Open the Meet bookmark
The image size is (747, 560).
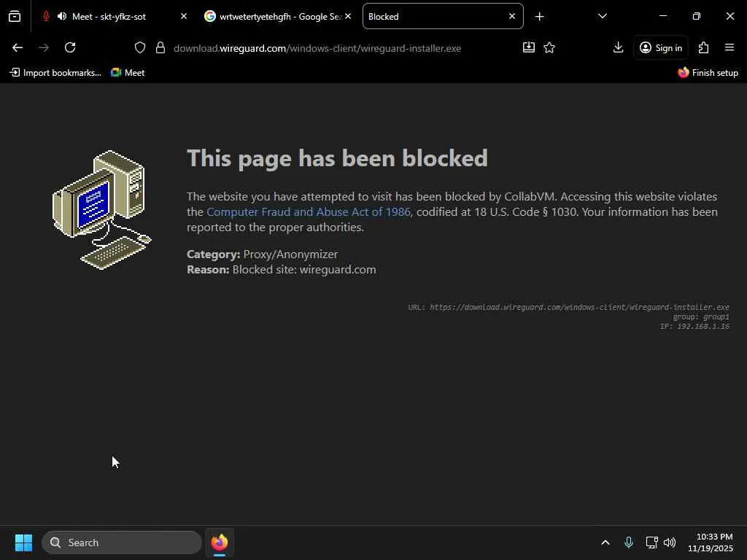128,73
